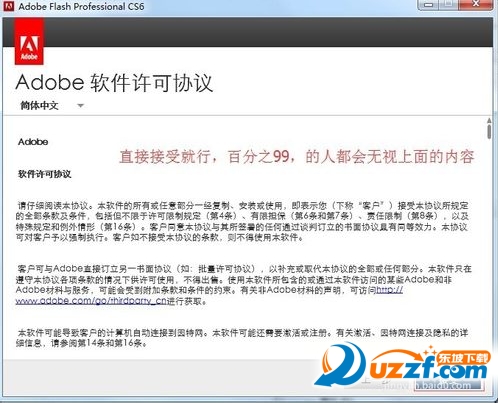498x403 pixels.
Task: Click the accept button beneath the watermark
Action: point(449,385)
